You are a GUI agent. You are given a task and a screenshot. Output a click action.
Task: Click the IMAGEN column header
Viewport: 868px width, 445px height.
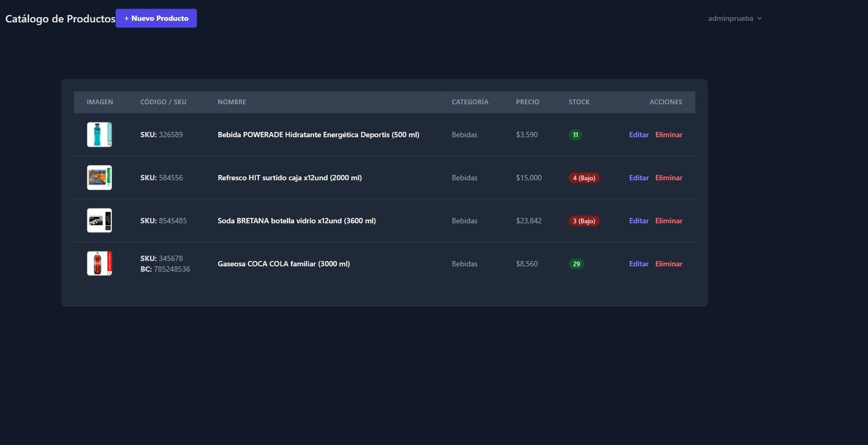(100, 102)
